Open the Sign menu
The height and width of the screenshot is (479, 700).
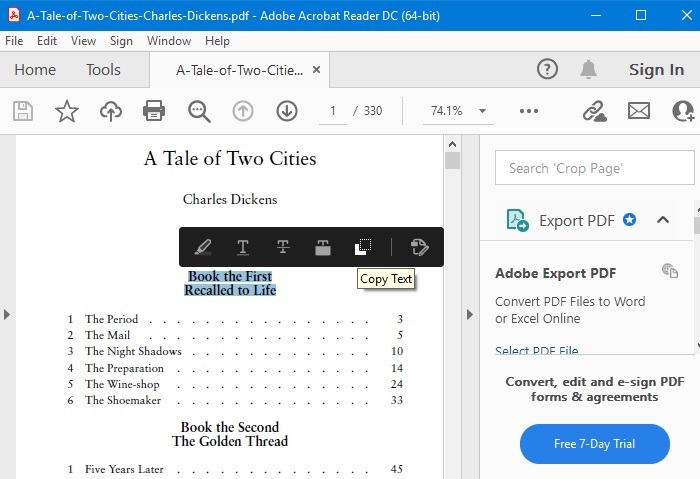pyautogui.click(x=121, y=41)
